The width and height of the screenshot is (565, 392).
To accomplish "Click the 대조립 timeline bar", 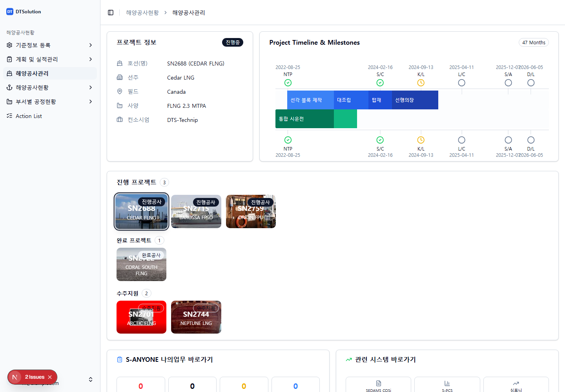I will pyautogui.click(x=351, y=100).
